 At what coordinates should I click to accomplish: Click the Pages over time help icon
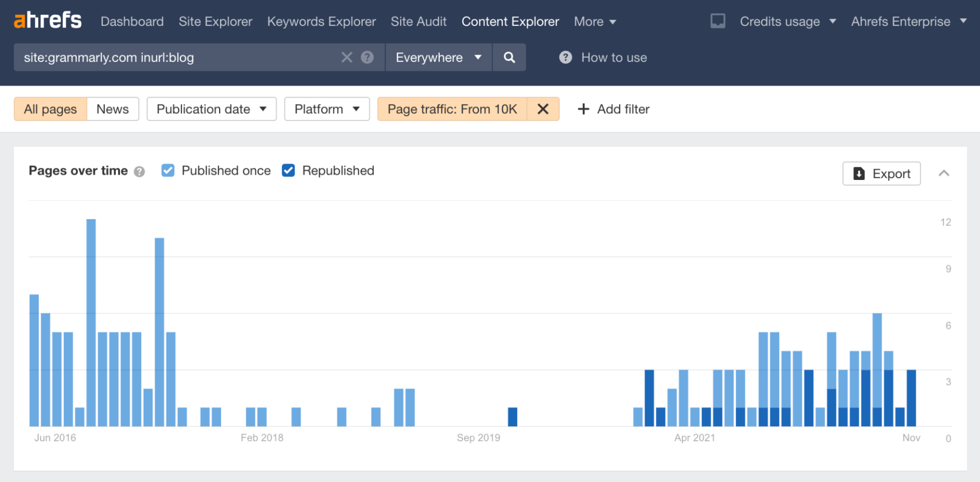tap(140, 171)
